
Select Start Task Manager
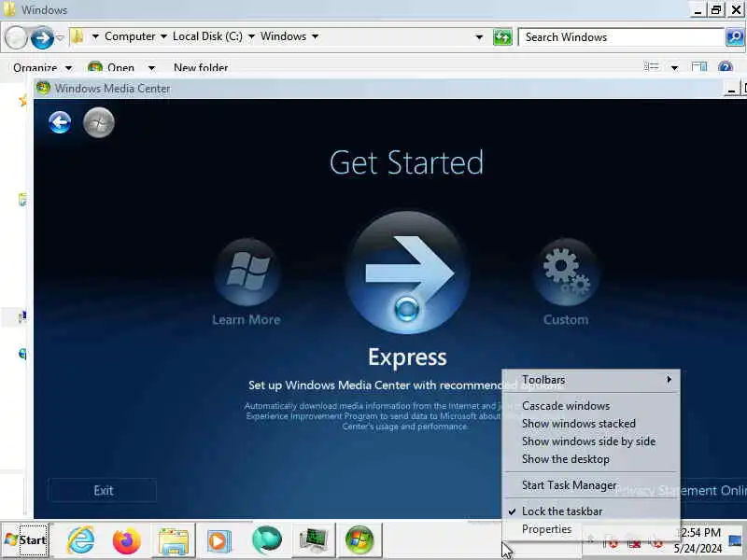tap(591, 485)
